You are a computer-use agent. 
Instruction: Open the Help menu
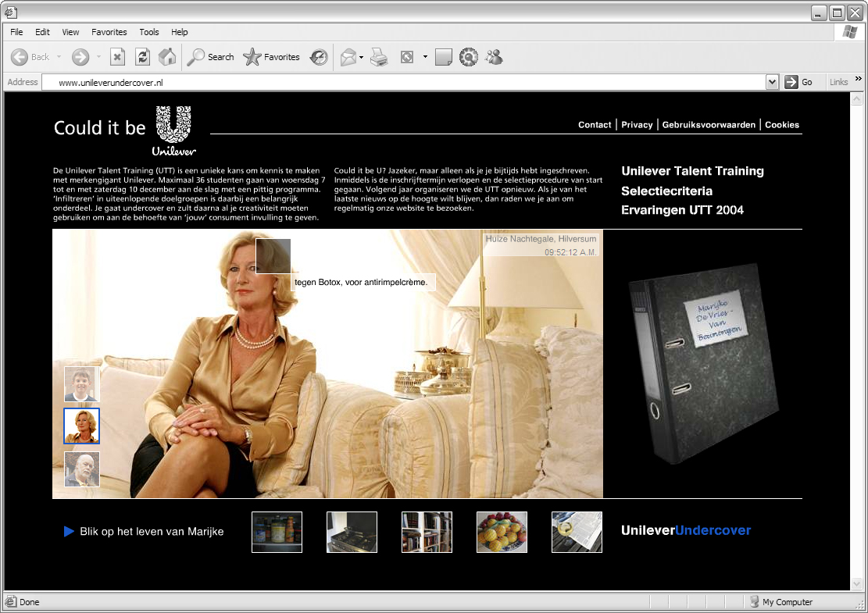pos(180,32)
